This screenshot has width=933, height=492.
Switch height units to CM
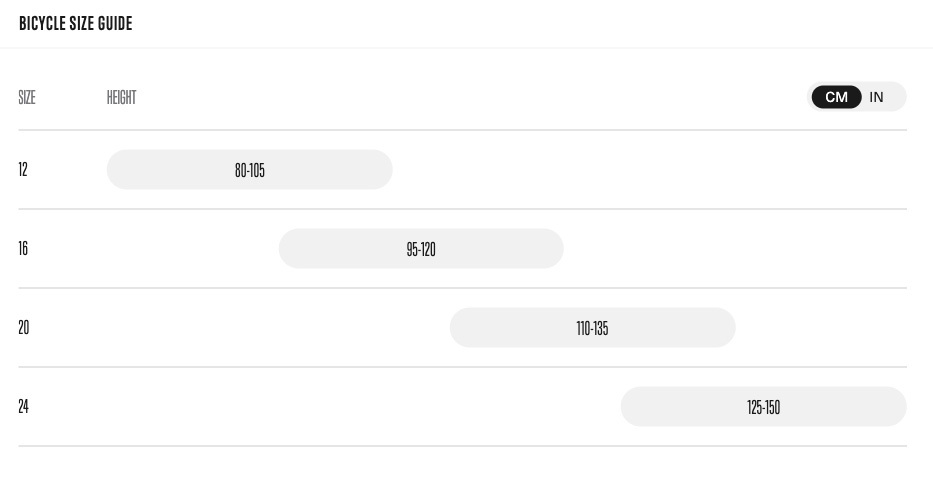click(836, 97)
